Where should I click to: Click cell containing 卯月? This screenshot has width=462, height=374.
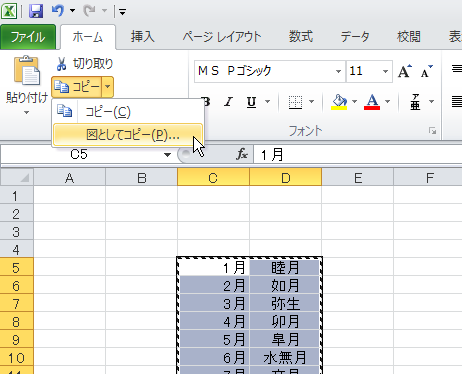click(x=286, y=321)
